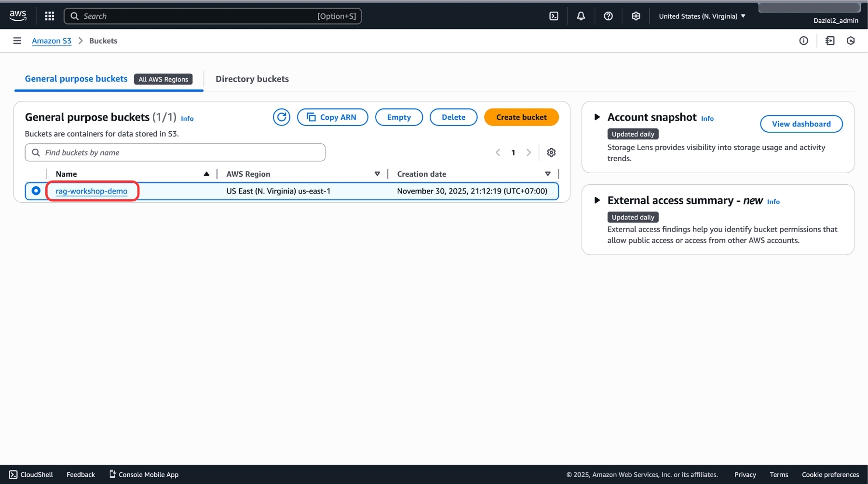Expand the Account snapshot section

pos(597,117)
